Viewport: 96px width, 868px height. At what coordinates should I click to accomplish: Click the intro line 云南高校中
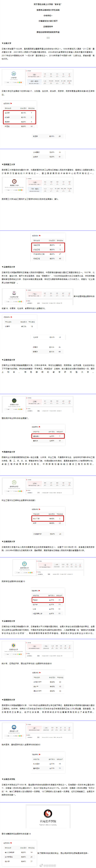tap(48, 26)
